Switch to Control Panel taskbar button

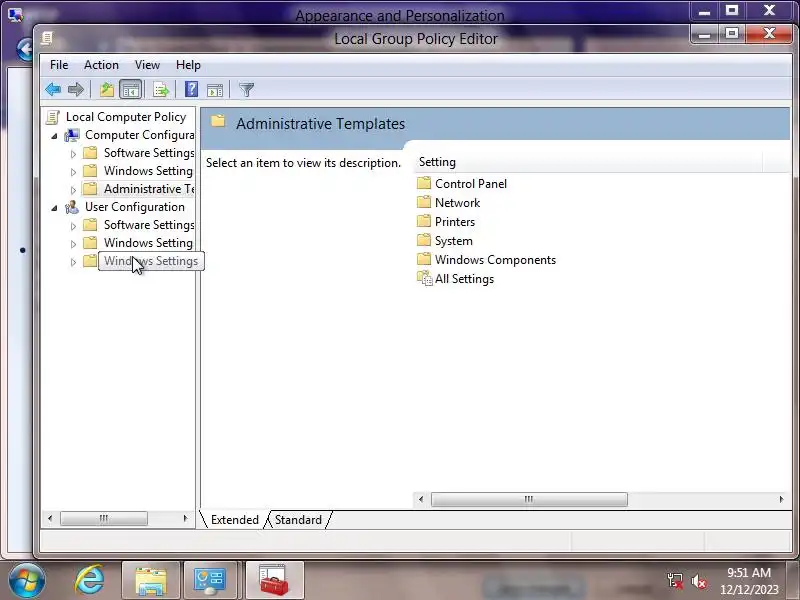[210, 581]
